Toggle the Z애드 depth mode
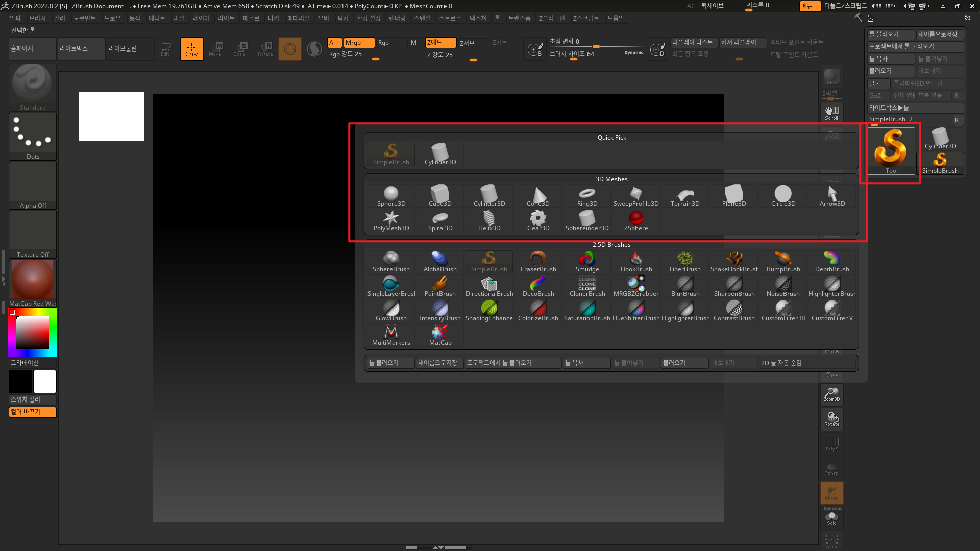Viewport: 980px width, 551px height. (x=440, y=43)
